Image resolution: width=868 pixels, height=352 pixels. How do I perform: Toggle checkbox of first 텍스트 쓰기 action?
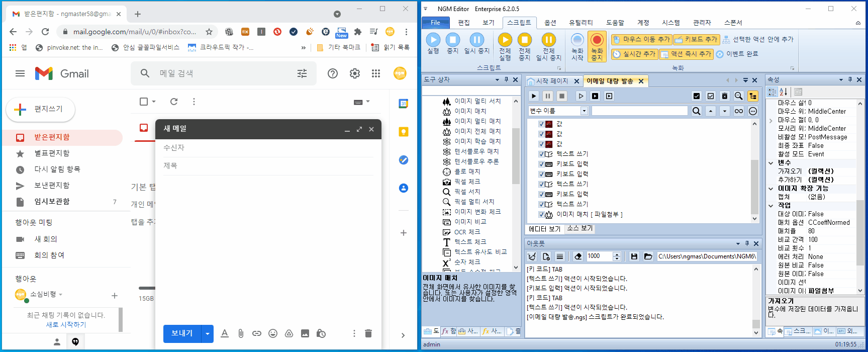(x=541, y=154)
